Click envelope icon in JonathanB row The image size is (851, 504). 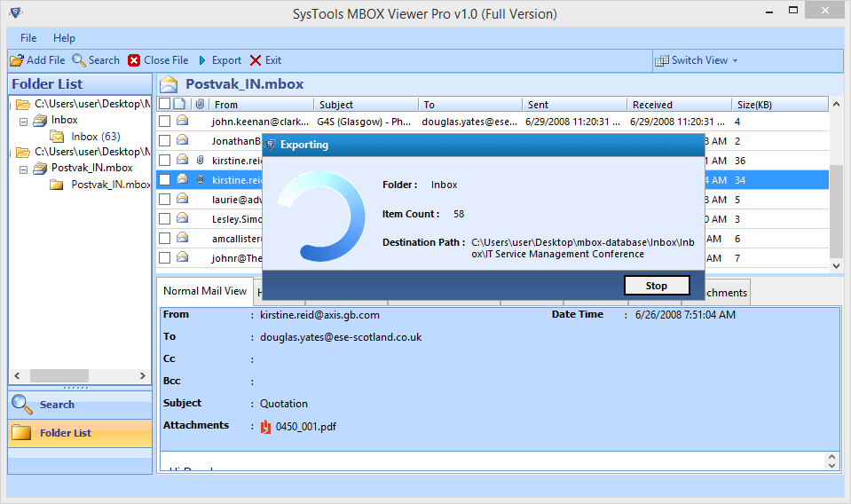click(x=183, y=140)
